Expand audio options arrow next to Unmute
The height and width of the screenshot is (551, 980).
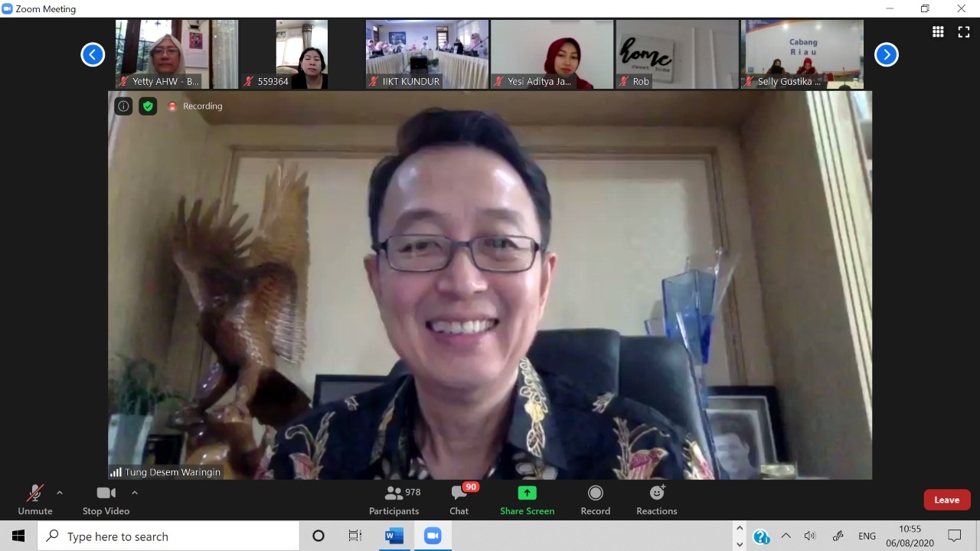point(60,493)
